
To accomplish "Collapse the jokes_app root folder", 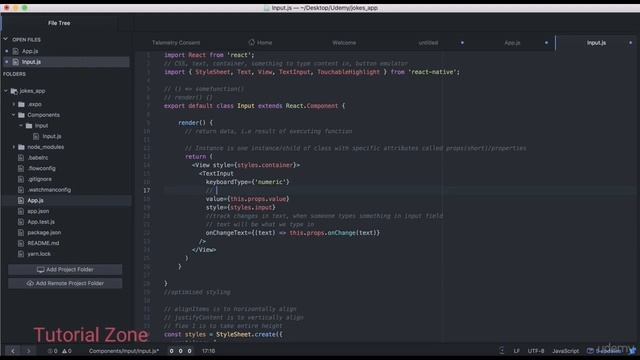I will [6, 91].
